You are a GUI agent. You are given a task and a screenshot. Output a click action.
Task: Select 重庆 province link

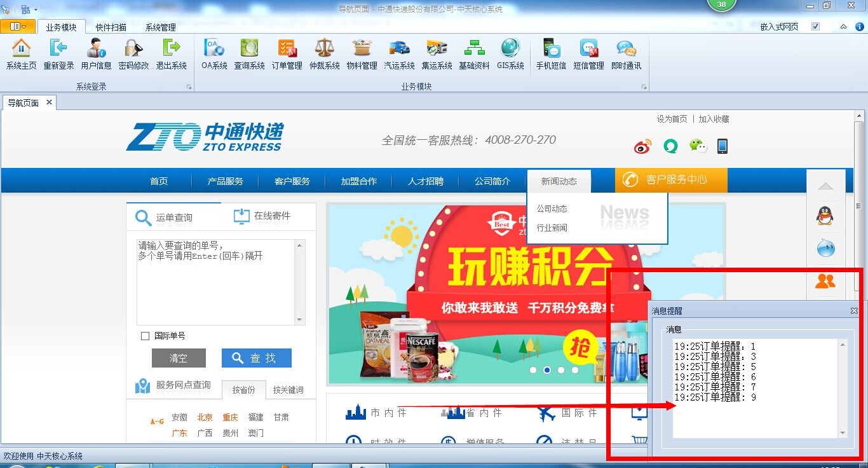230,417
